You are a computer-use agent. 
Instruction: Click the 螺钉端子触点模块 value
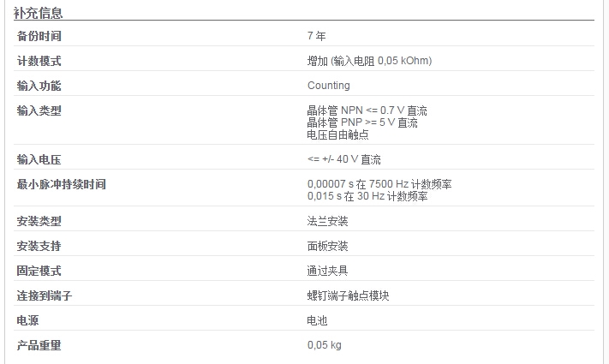pos(348,295)
